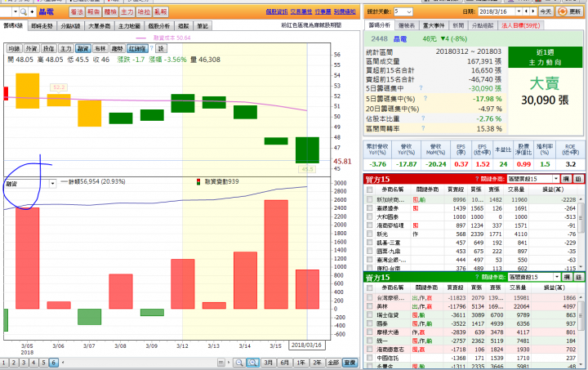Open the 統計天數 dropdown
This screenshot has width=588, height=370.
pyautogui.click(x=403, y=11)
